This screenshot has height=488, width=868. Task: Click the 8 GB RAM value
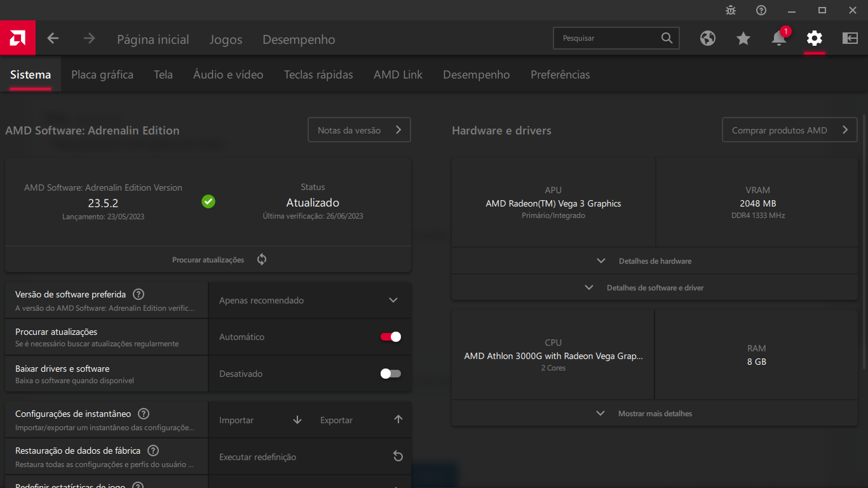757,362
